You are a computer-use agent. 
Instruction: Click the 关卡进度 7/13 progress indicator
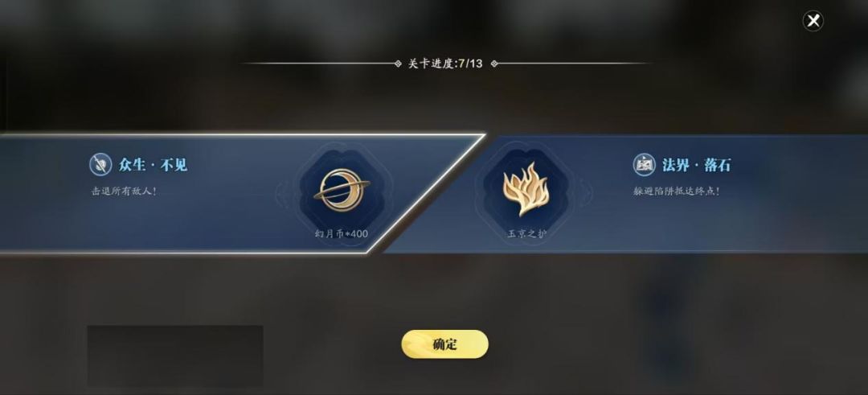tap(445, 64)
